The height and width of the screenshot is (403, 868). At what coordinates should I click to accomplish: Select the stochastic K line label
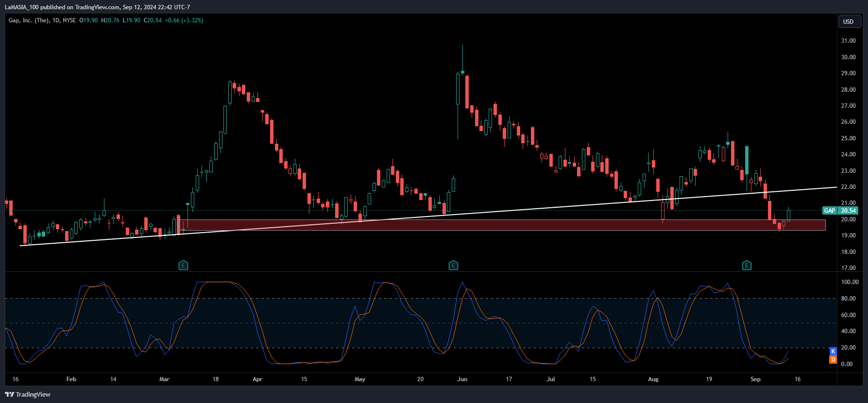point(833,352)
